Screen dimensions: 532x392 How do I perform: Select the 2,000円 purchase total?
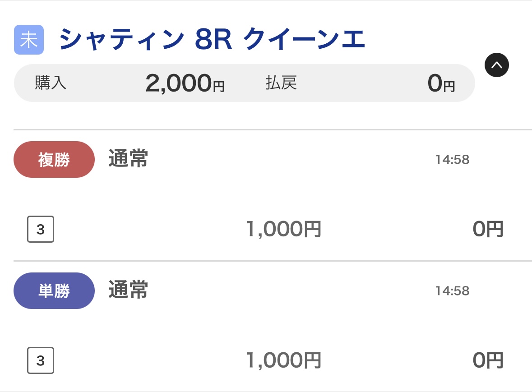point(184,83)
